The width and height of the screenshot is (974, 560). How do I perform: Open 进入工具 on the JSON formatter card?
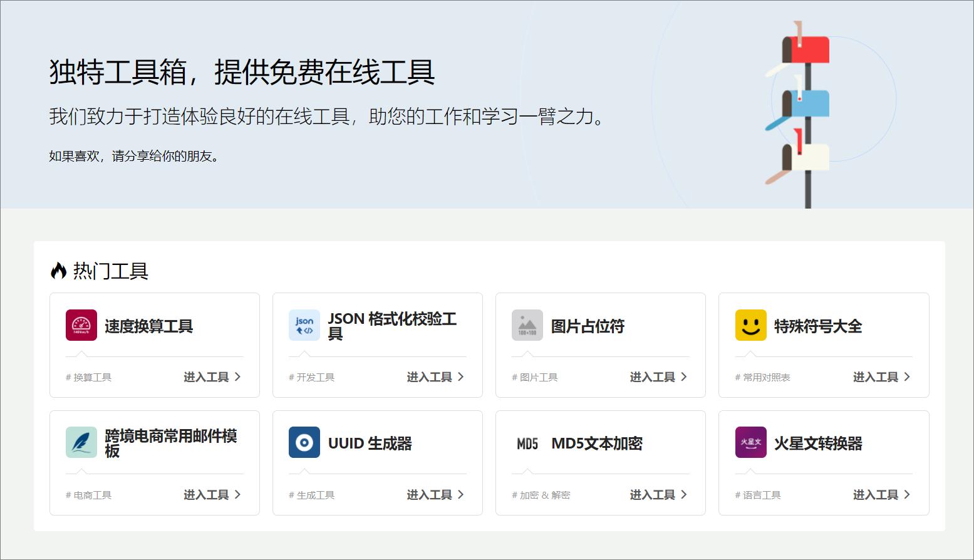[x=430, y=376]
